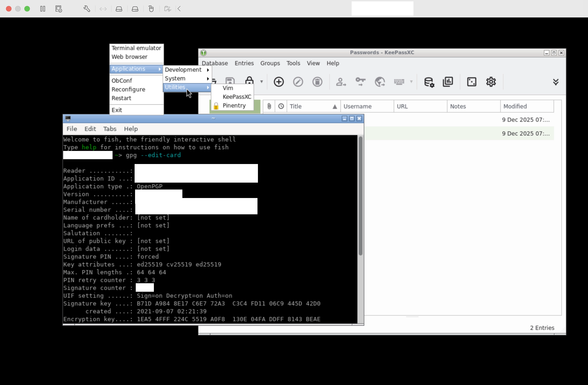The image size is (588, 385).
Task: Open the Database reports icon
Action: [448, 82]
